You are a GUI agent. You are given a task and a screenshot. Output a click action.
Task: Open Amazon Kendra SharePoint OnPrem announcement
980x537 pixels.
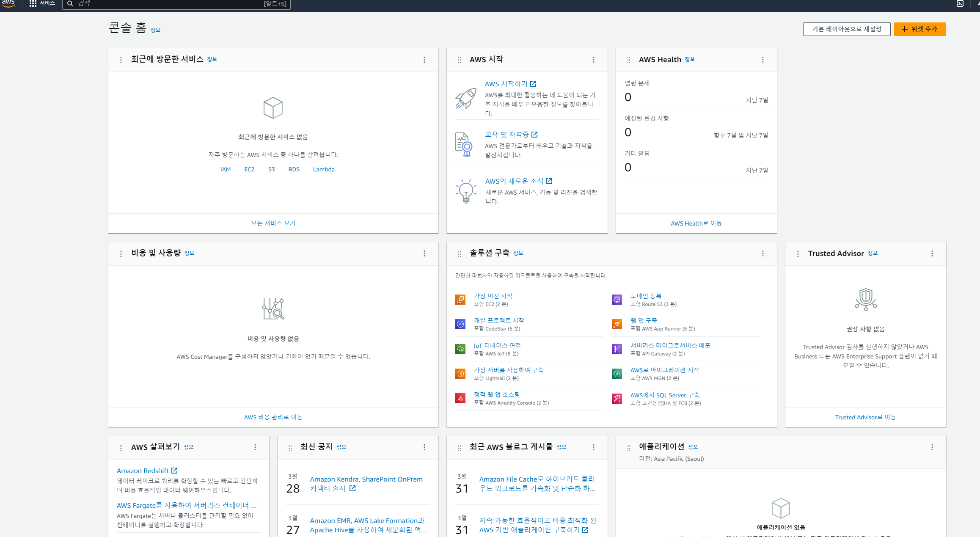(366, 484)
